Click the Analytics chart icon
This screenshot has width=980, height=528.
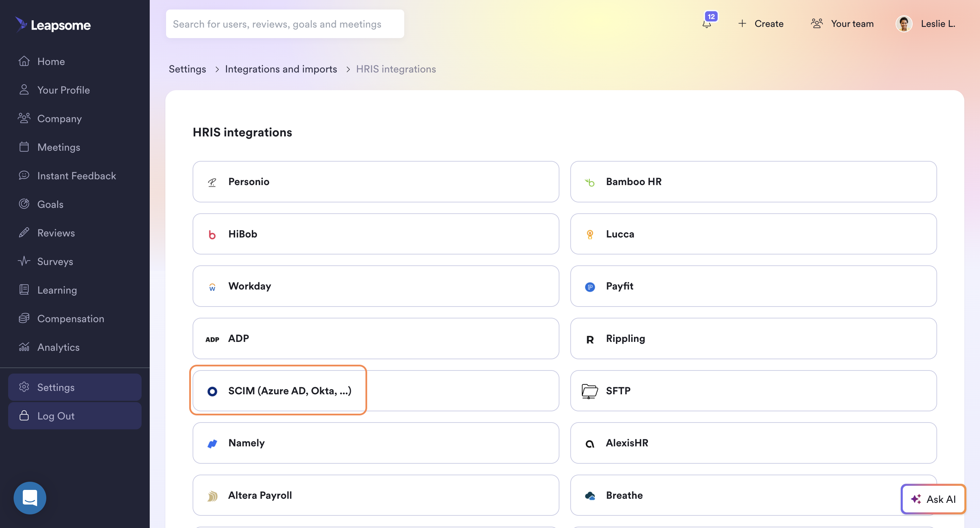24,347
